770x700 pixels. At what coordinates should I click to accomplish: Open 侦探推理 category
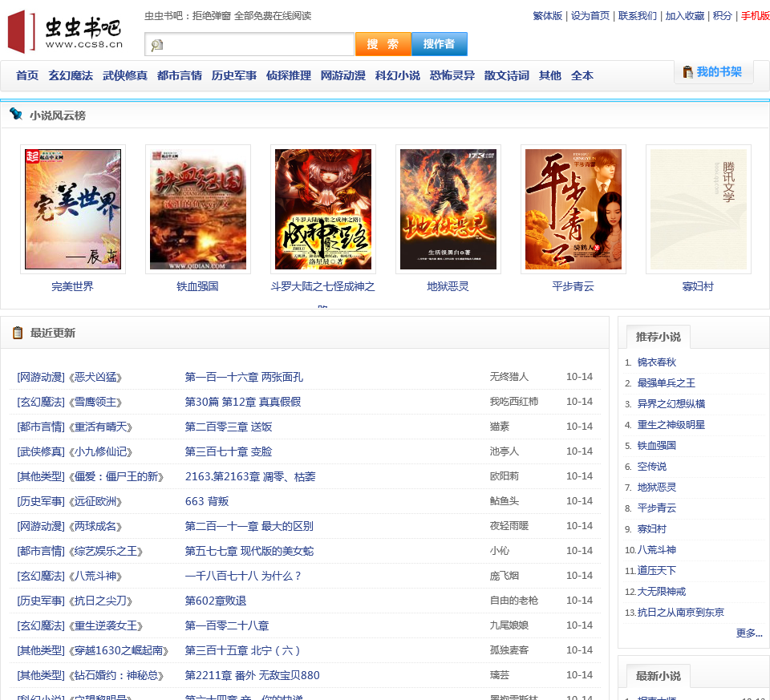pyautogui.click(x=289, y=75)
